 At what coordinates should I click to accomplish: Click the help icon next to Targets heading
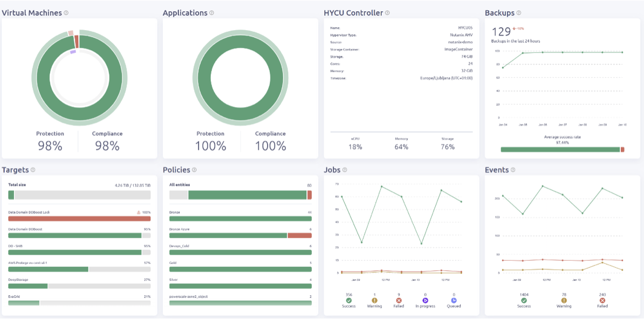pos(33,170)
